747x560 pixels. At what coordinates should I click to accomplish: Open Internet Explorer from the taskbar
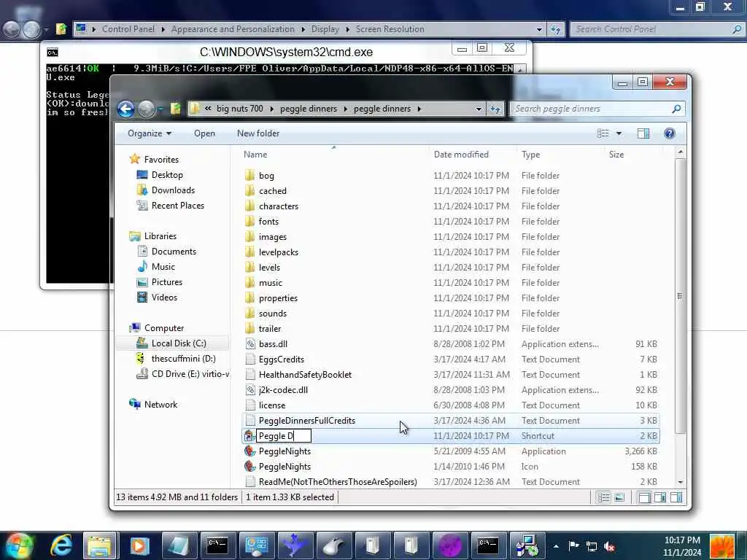click(x=61, y=545)
